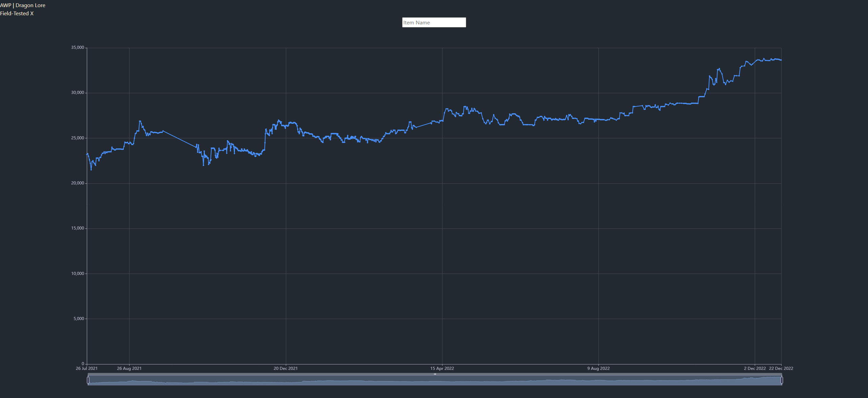Click the 5,000 y-axis label
This screenshot has width=868, height=398.
(79, 319)
